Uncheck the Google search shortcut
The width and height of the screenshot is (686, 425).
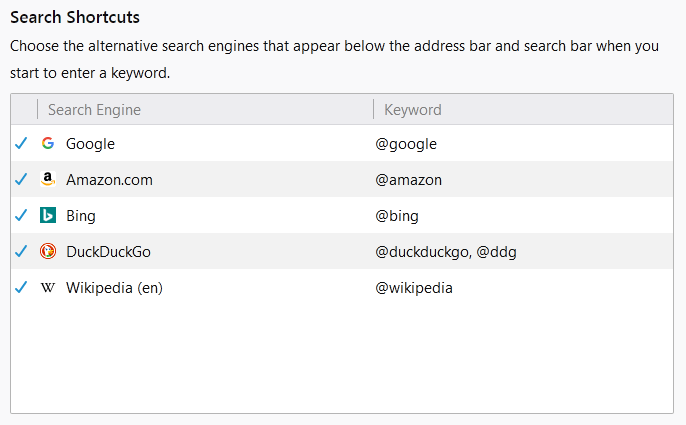(21, 143)
